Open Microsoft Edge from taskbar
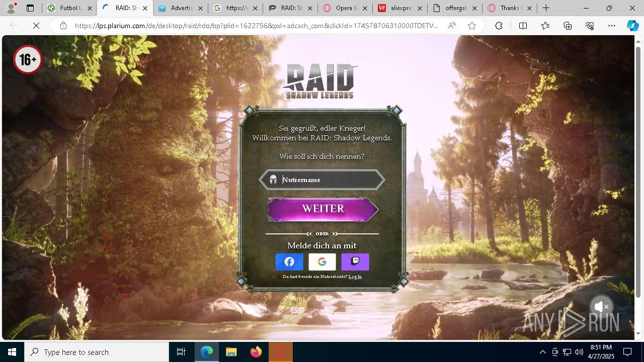The width and height of the screenshot is (644, 362). click(x=207, y=352)
